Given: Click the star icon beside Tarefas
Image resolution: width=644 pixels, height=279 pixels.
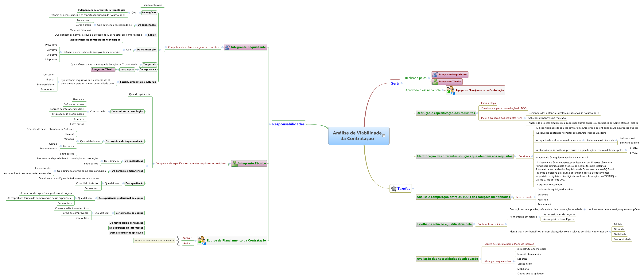Looking at the screenshot, I should point(394,189).
